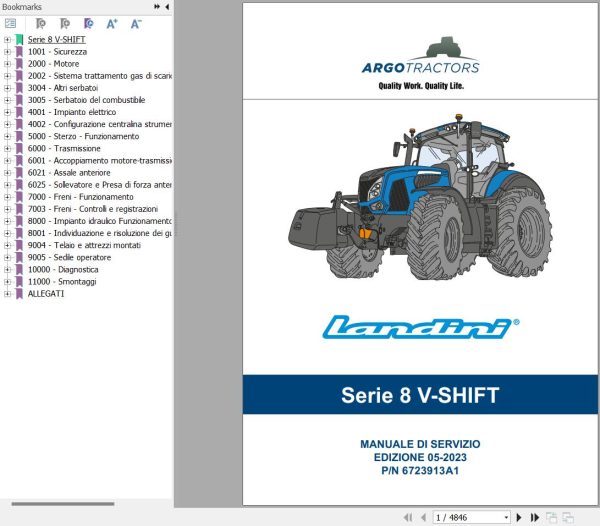Expand the 10000 - Diagnostica node
This screenshot has height=526, width=600.
coord(7,270)
